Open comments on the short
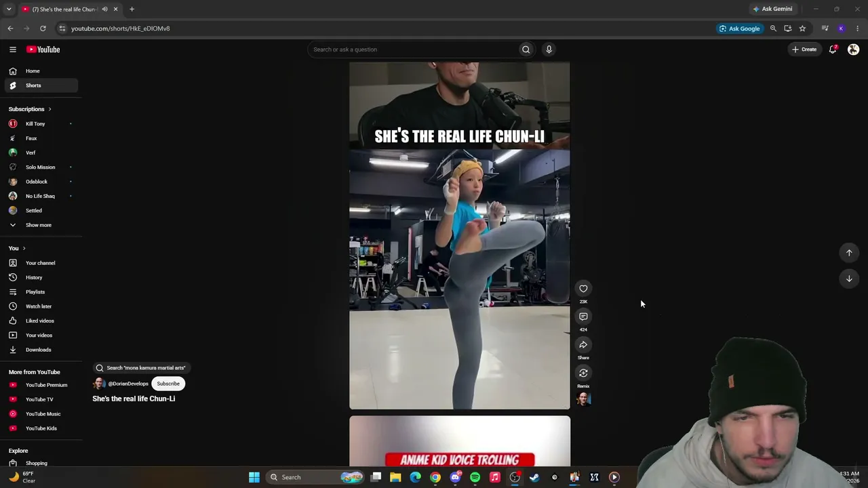The width and height of the screenshot is (868, 488). pos(583,317)
